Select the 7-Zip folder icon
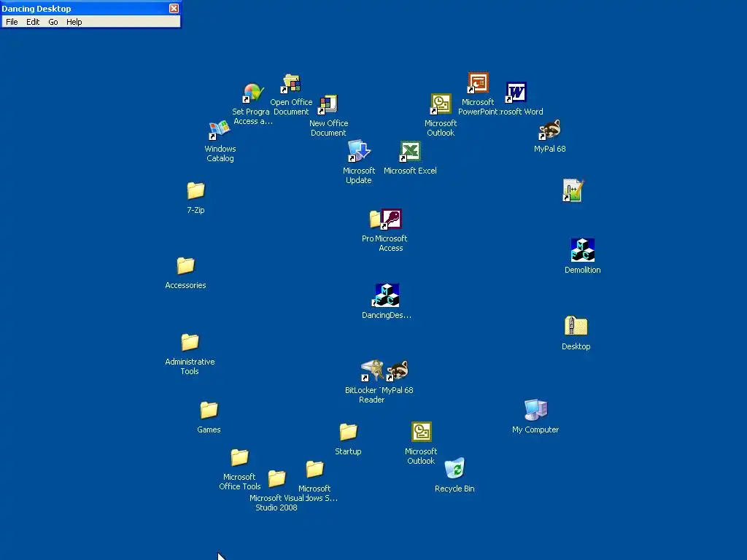This screenshot has width=747, height=560. pyautogui.click(x=196, y=190)
